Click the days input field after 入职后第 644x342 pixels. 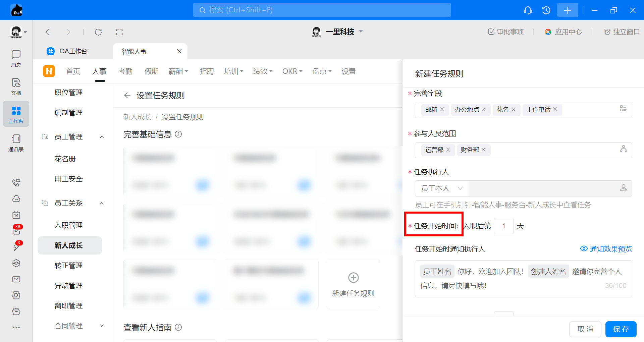click(x=503, y=226)
